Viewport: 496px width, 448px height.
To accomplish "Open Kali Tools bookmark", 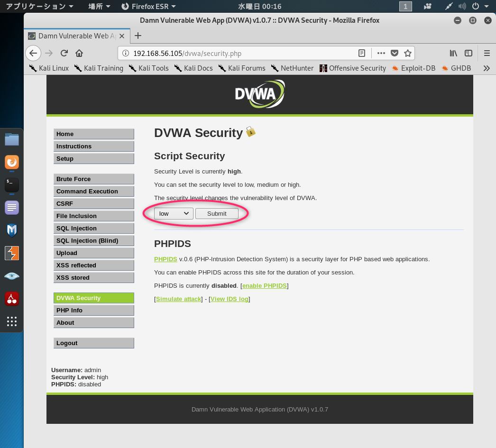I will coord(149,68).
